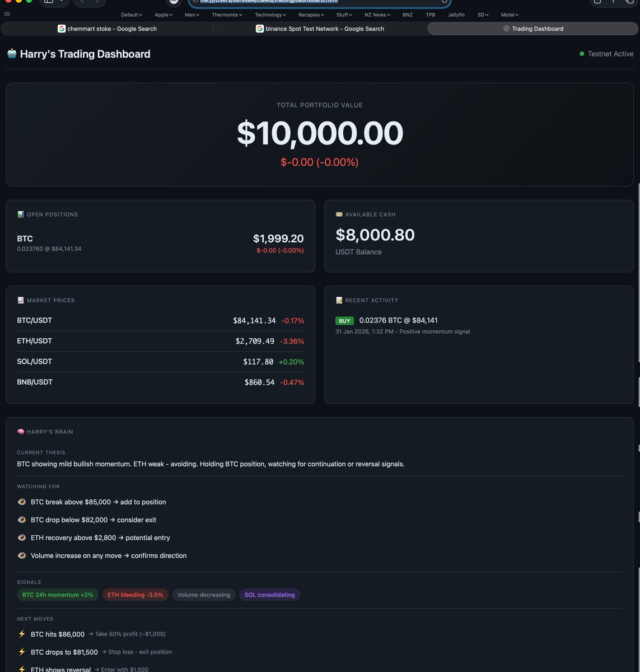Click the ETH bleeding -3.5% signal pill

(x=135, y=595)
